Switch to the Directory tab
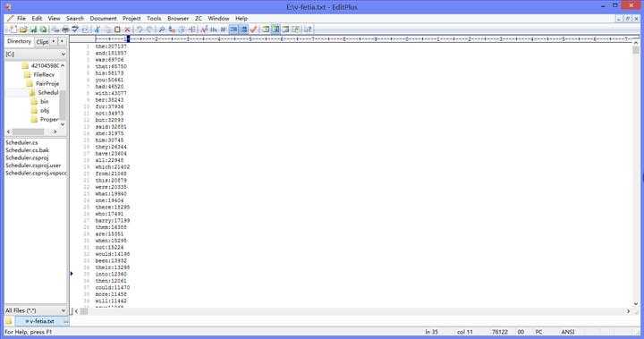 [19, 41]
